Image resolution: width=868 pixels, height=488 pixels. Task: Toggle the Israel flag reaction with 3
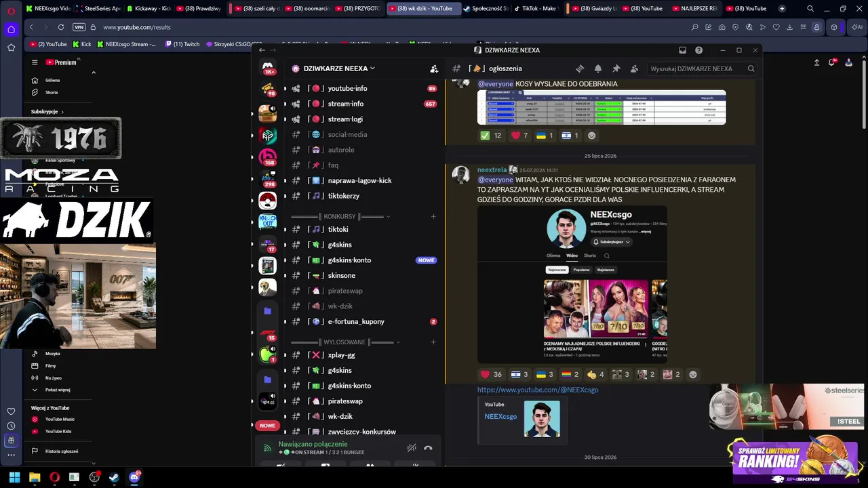pos(519,374)
